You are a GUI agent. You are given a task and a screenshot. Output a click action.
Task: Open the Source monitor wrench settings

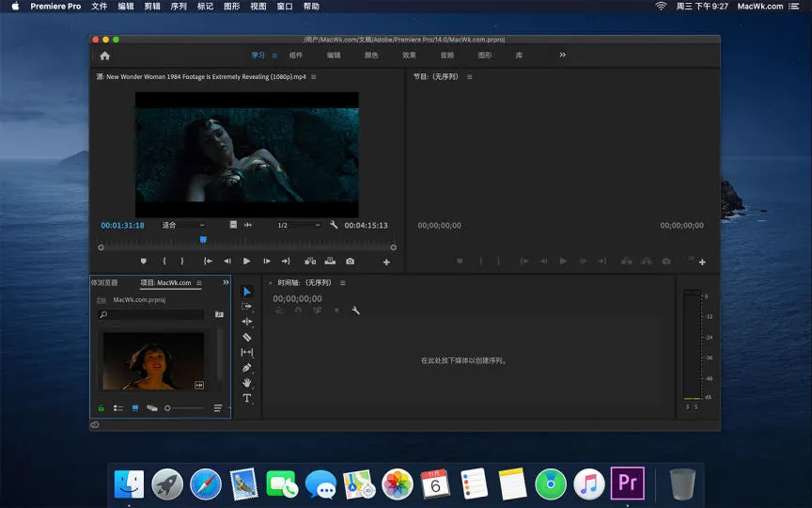pyautogui.click(x=334, y=225)
